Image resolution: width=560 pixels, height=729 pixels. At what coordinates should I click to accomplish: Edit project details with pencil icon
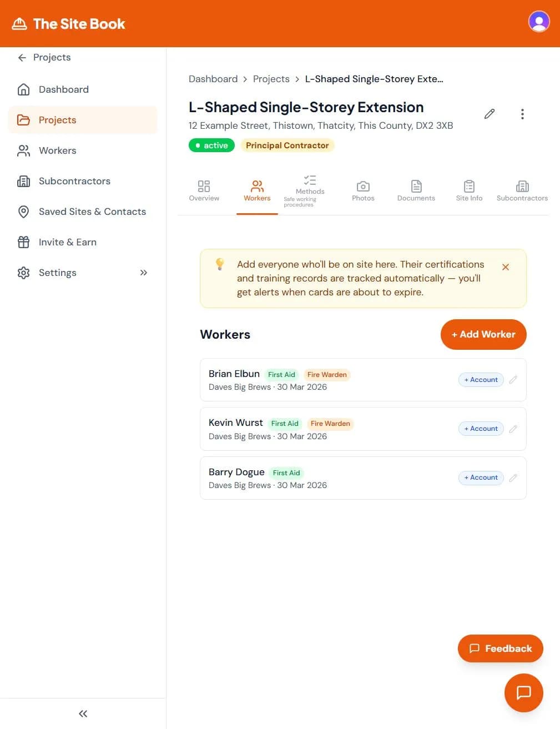[x=489, y=114]
